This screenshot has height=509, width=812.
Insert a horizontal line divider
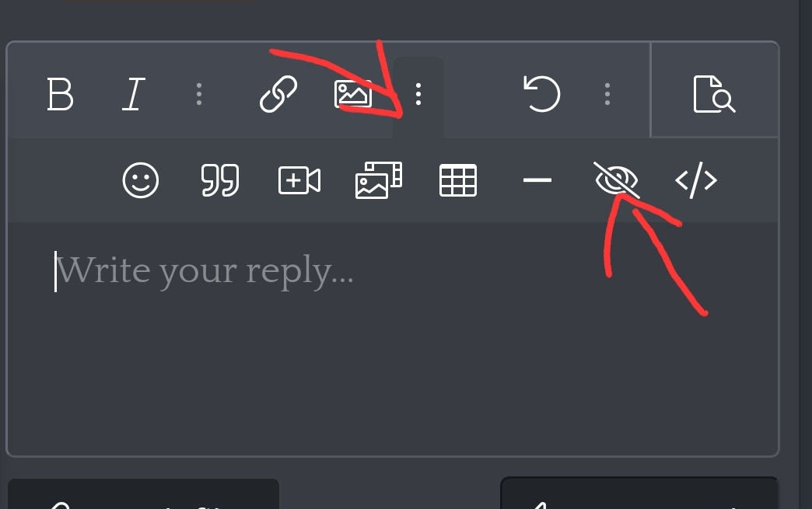pos(537,180)
